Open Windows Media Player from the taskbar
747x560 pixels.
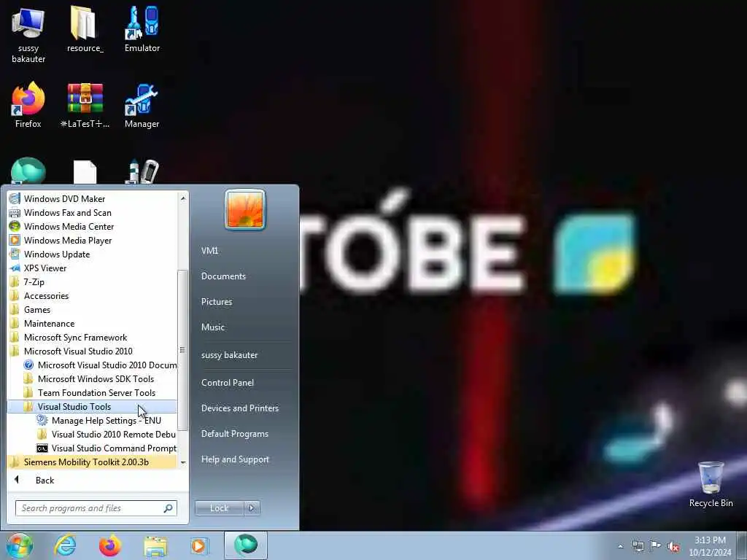pos(198,545)
